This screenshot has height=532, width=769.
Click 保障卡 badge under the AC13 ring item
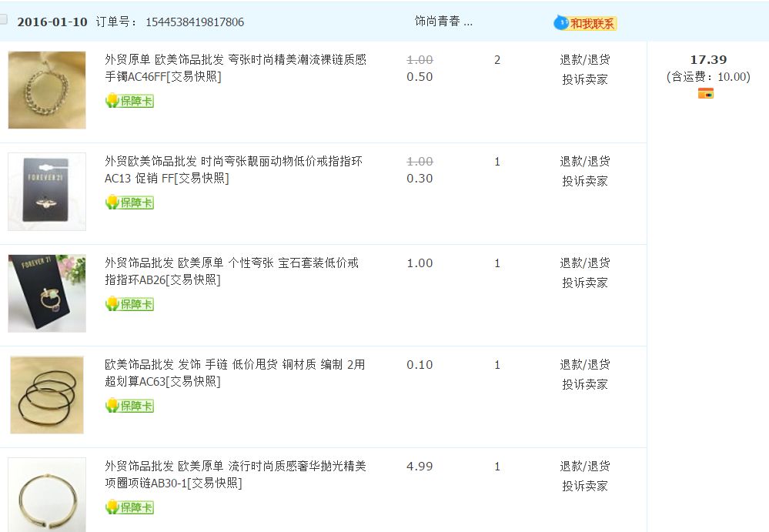click(x=129, y=202)
